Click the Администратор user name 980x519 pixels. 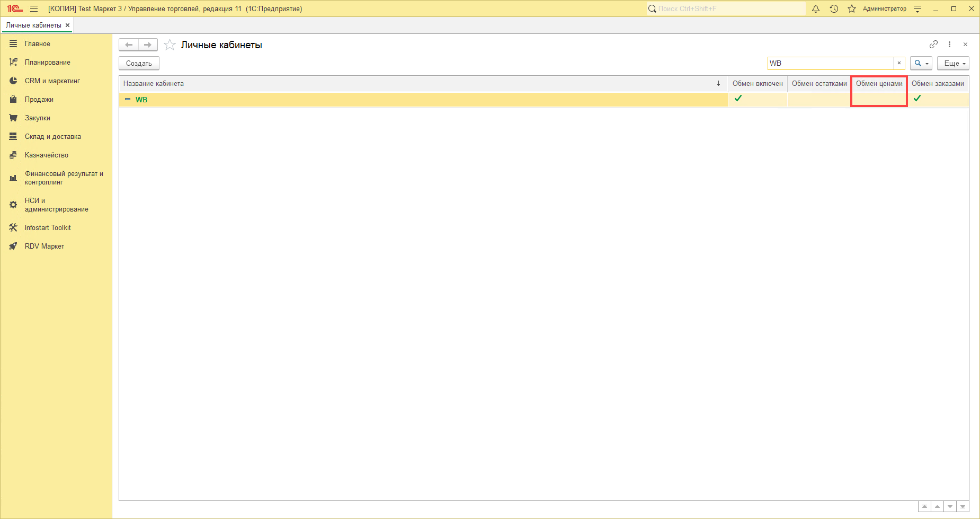tap(884, 8)
